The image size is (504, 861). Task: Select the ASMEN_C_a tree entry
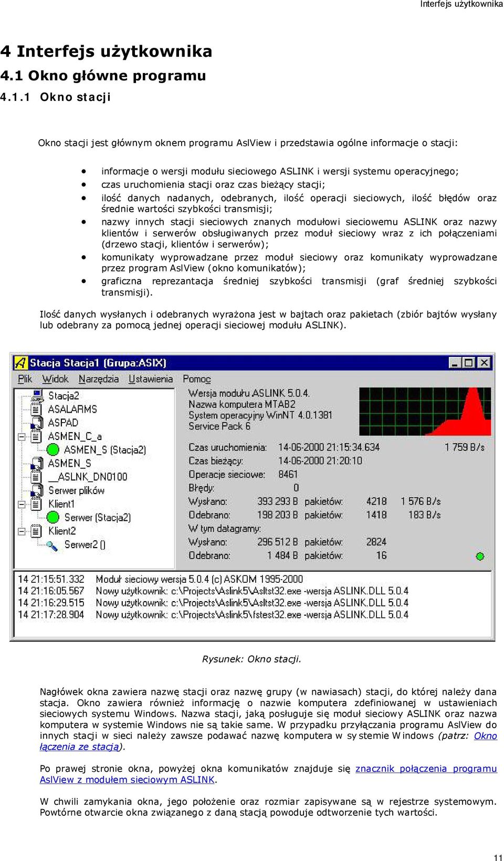click(75, 436)
